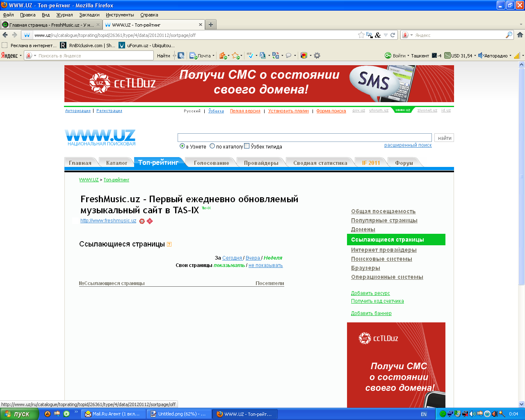Go to the browser home page icon
Screen dimensions: 525x420
520,35
